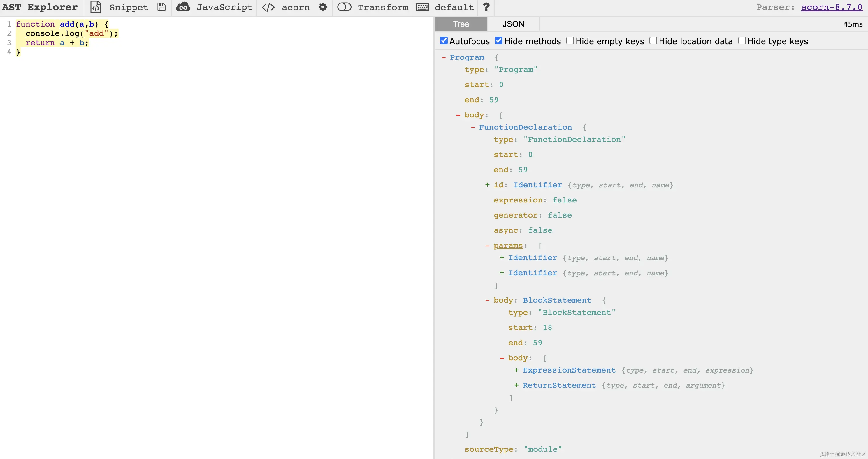
Task: Click the keyboard icon beside default
Action: [422, 7]
